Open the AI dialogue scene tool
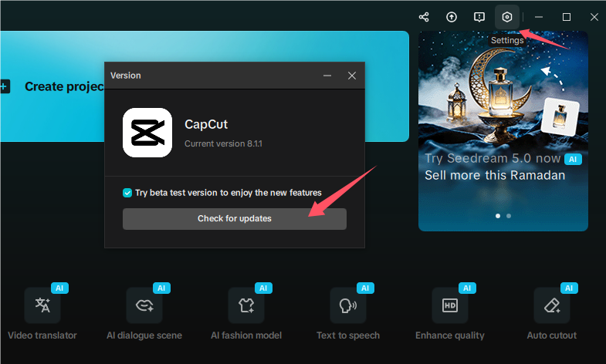Screen dimensions: 606x364 pyautogui.click(x=144, y=305)
